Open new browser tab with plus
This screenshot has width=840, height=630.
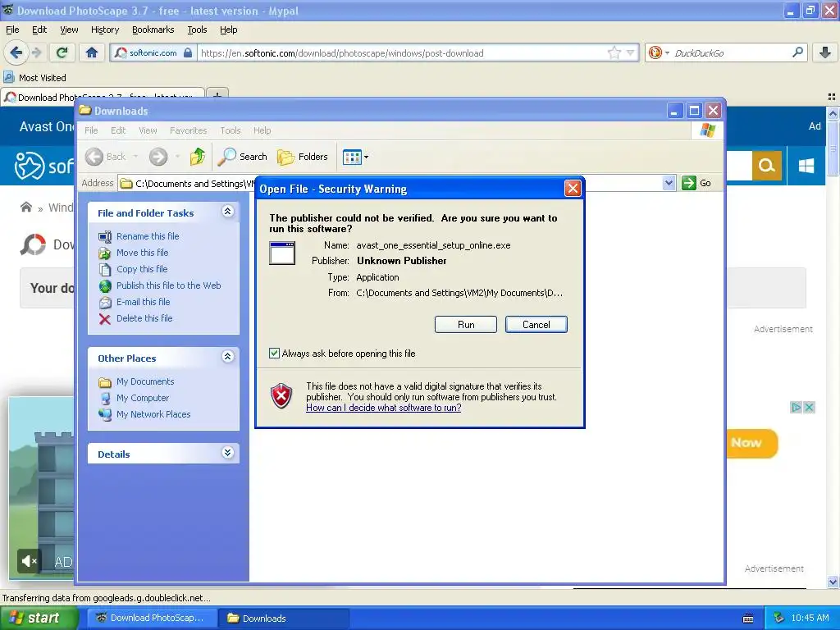point(217,95)
